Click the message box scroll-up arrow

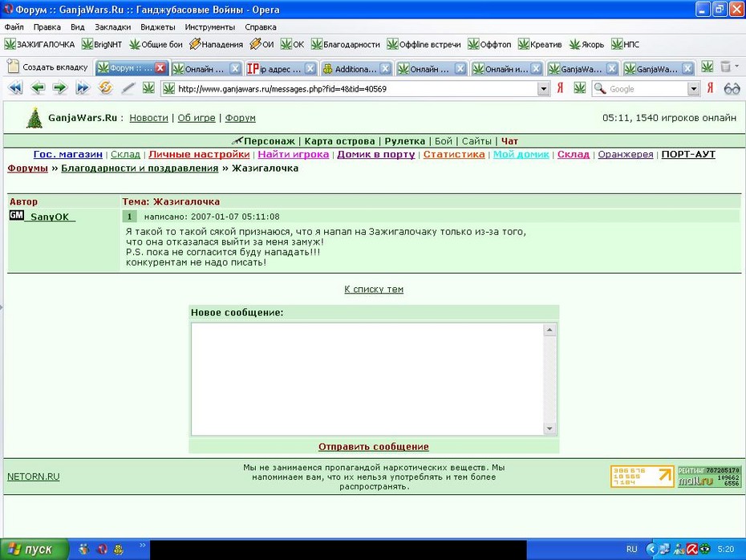pos(549,330)
